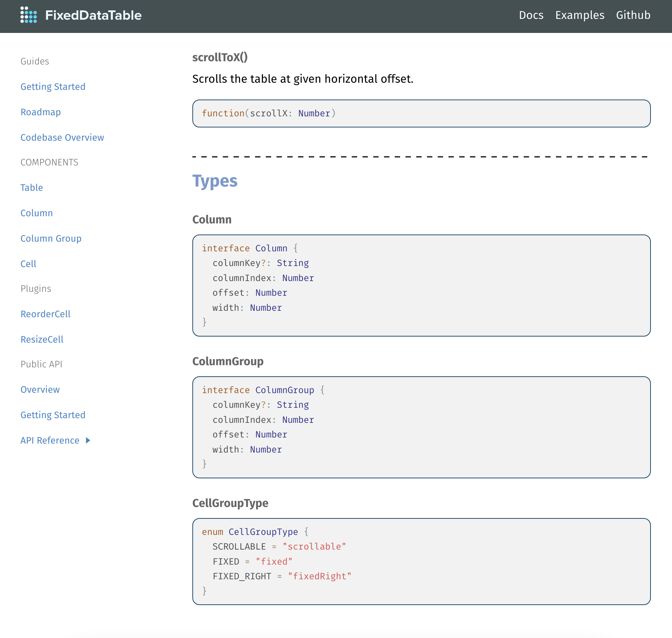
Task: Click the 'enum CellGroupType {' code line
Action: (x=255, y=532)
